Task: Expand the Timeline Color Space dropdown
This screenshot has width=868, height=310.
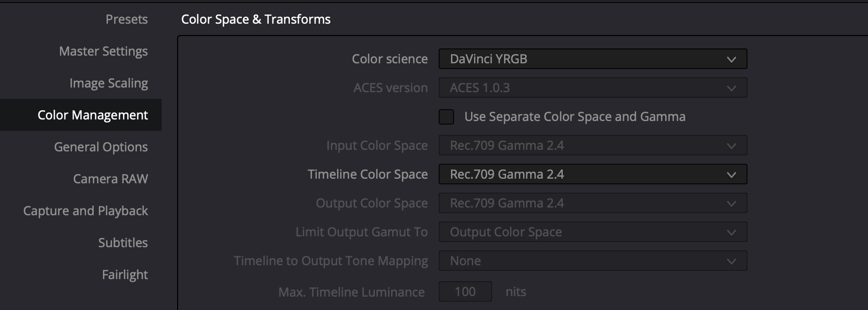Action: click(x=593, y=174)
